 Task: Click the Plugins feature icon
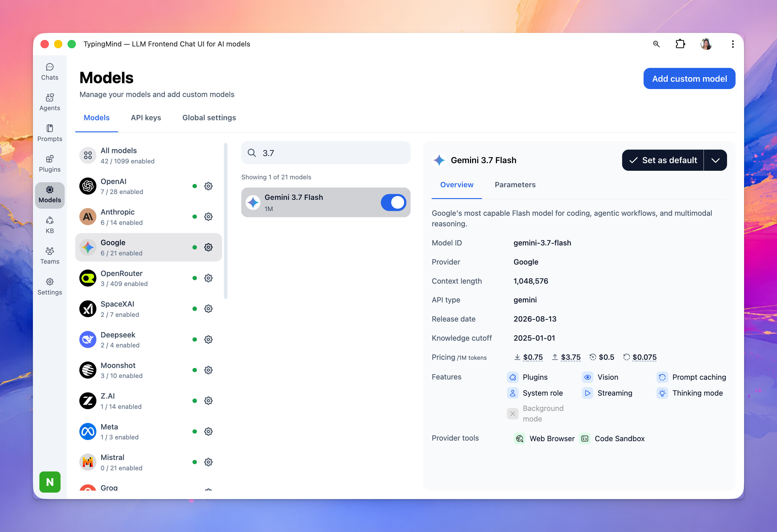pos(513,377)
